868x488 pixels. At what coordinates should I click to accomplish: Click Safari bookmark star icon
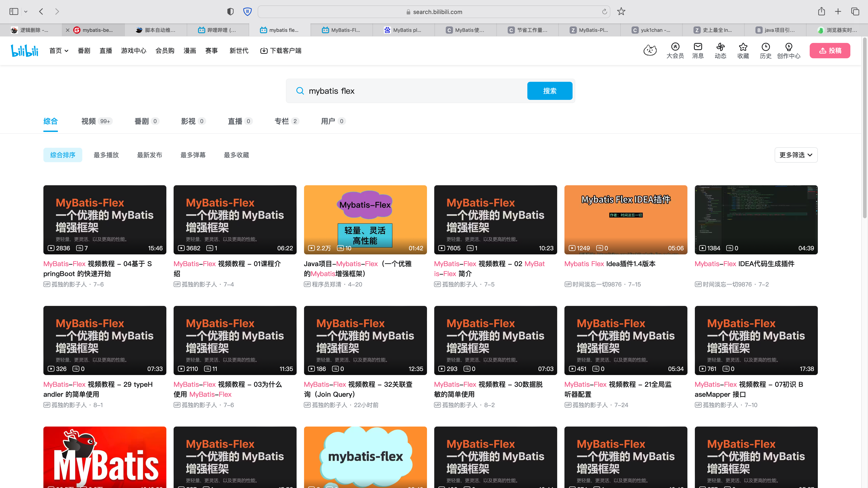[x=621, y=12]
